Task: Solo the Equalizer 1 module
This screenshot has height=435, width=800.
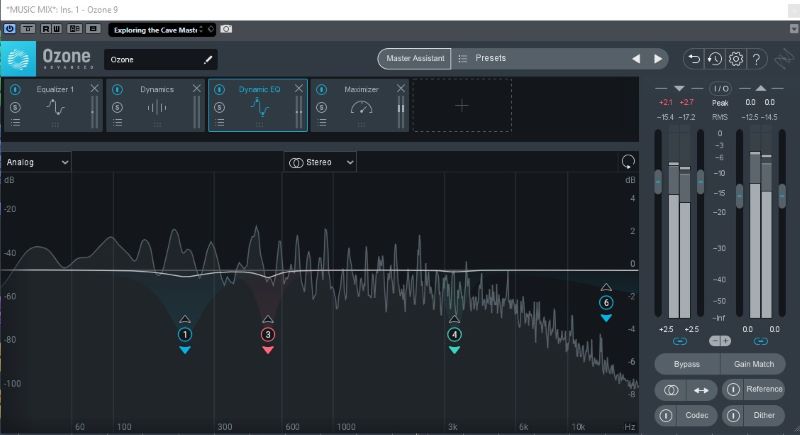Action: (x=15, y=107)
